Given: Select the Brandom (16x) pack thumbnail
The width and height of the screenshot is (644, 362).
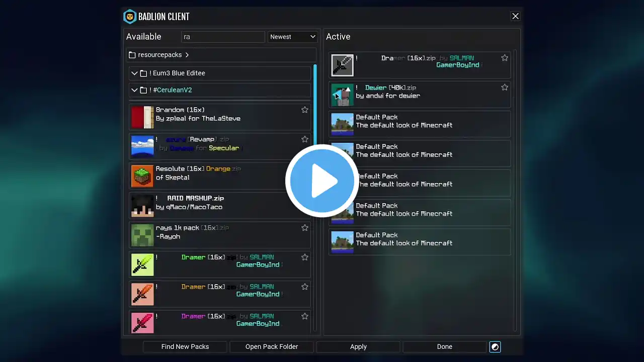Looking at the screenshot, I should (142, 117).
